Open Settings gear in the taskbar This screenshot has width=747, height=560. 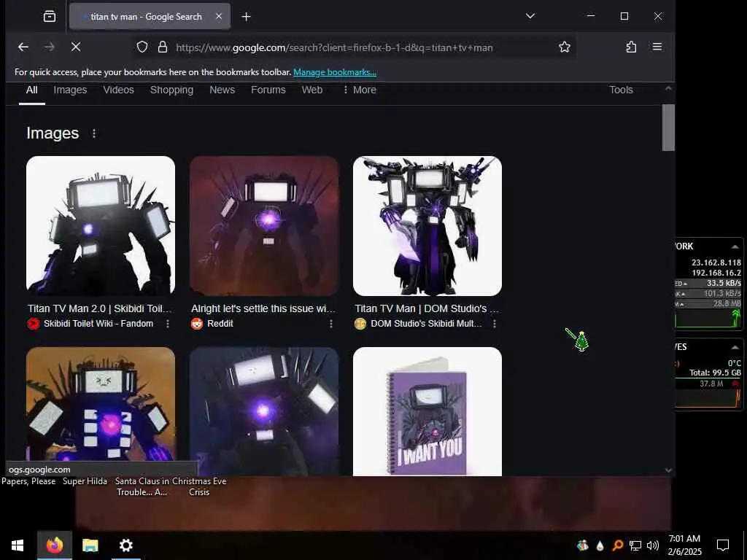coord(125,545)
